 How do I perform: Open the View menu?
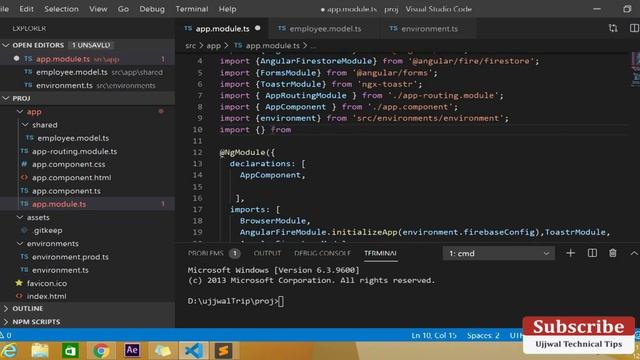coord(98,9)
